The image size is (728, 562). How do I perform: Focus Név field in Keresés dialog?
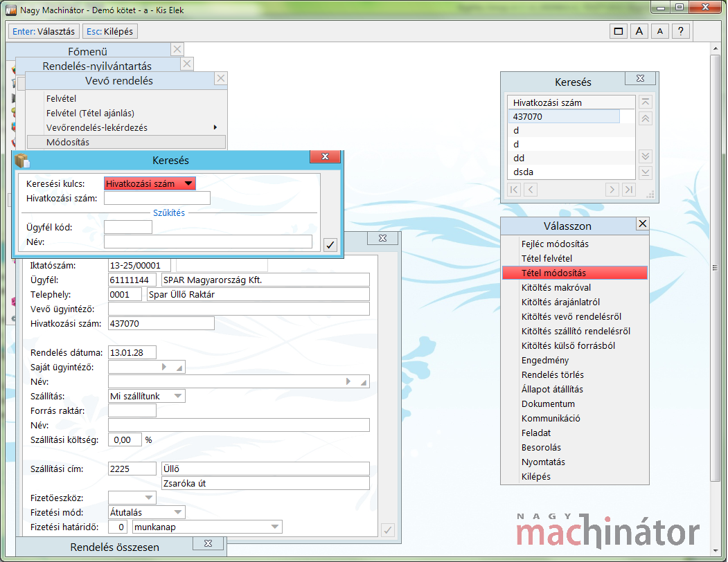click(208, 242)
